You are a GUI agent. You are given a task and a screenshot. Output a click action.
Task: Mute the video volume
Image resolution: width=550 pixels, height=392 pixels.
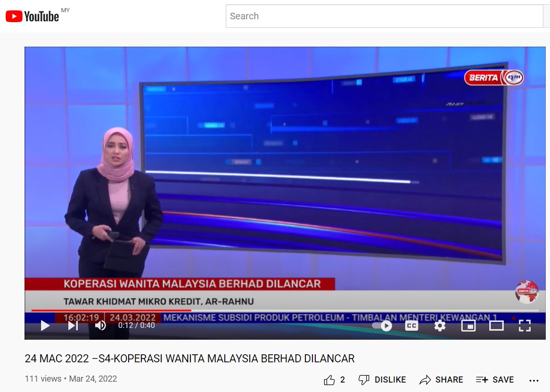tap(100, 326)
